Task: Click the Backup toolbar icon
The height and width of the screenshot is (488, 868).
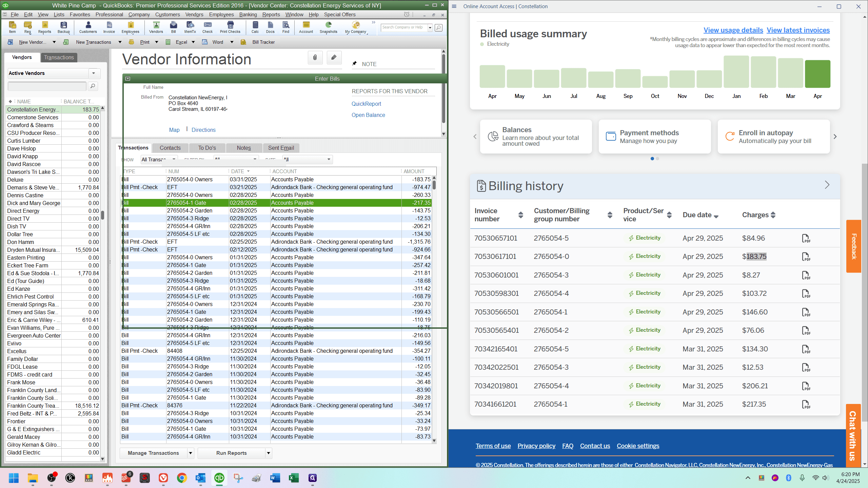Action: tap(63, 27)
